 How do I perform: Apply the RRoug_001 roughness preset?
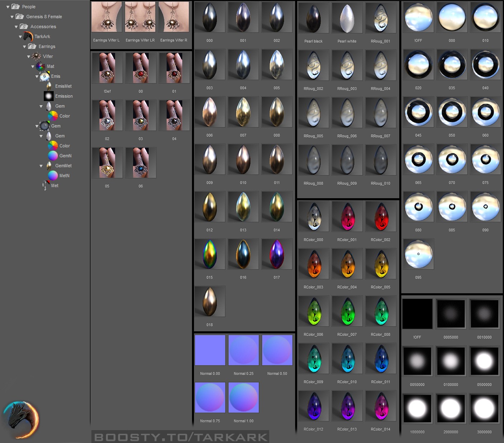[381, 18]
